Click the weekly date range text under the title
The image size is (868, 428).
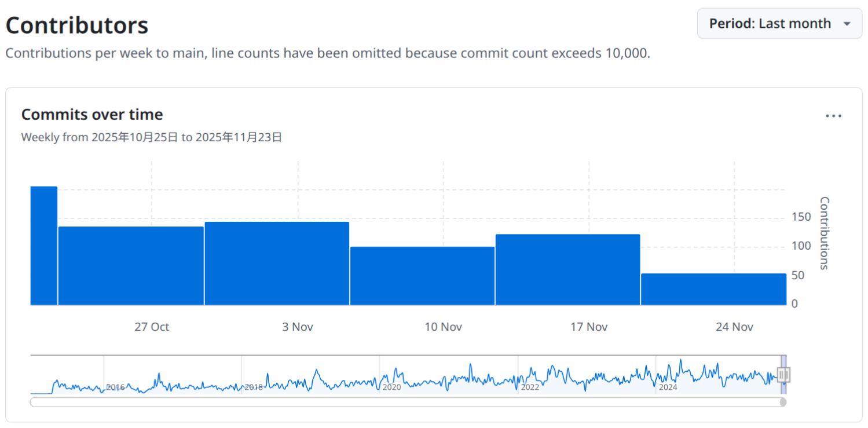click(x=152, y=137)
